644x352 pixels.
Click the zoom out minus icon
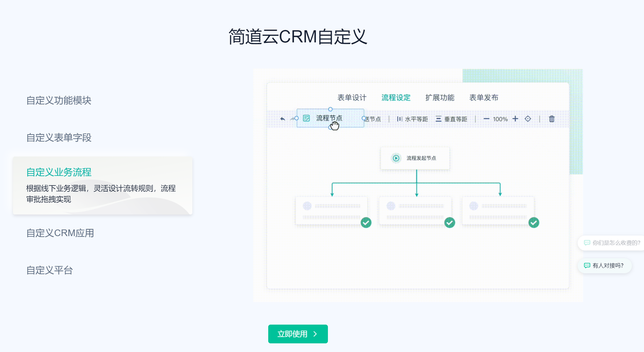486,119
